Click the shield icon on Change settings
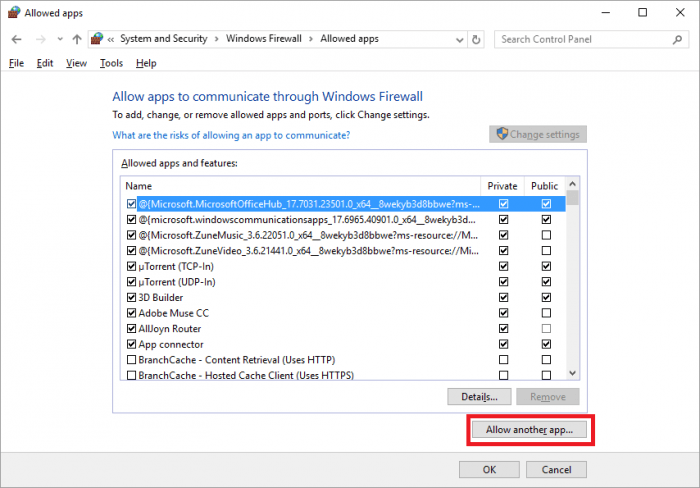Screen dimensions: 700x488 point(502,133)
